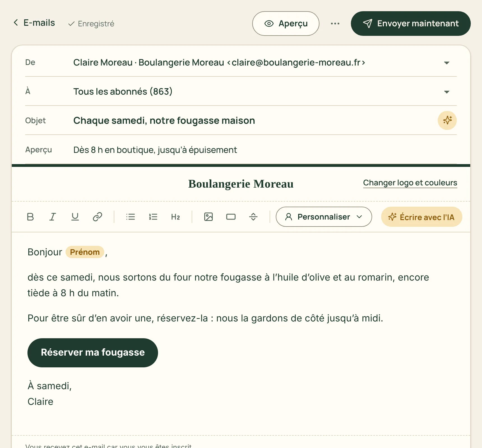Image resolution: width=482 pixels, height=448 pixels.
Task: Toggle italic formatting
Action: pyautogui.click(x=53, y=217)
